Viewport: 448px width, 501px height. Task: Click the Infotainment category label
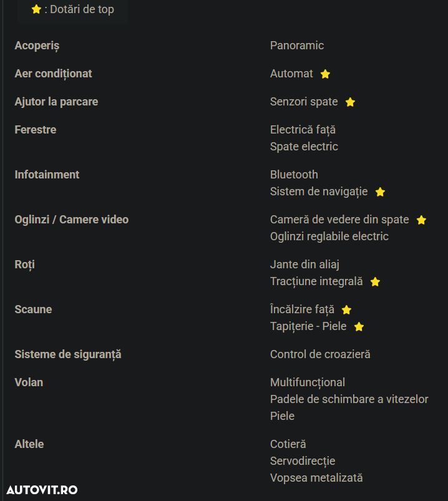pos(47,175)
